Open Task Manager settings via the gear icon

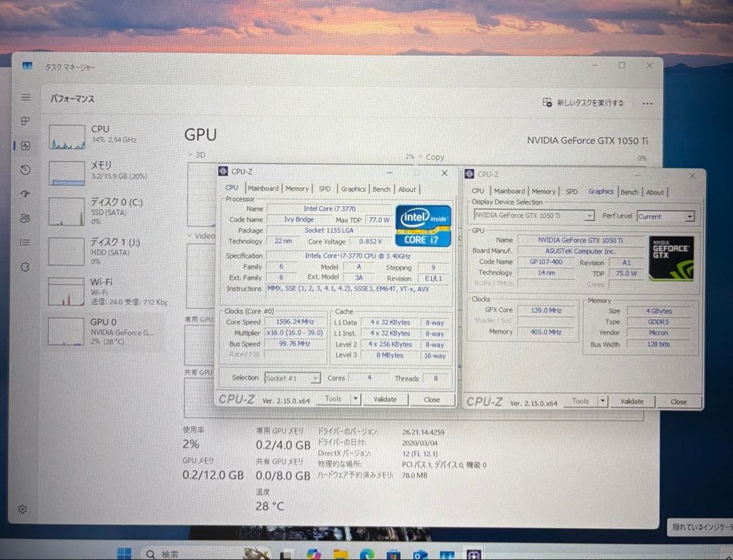point(23,509)
